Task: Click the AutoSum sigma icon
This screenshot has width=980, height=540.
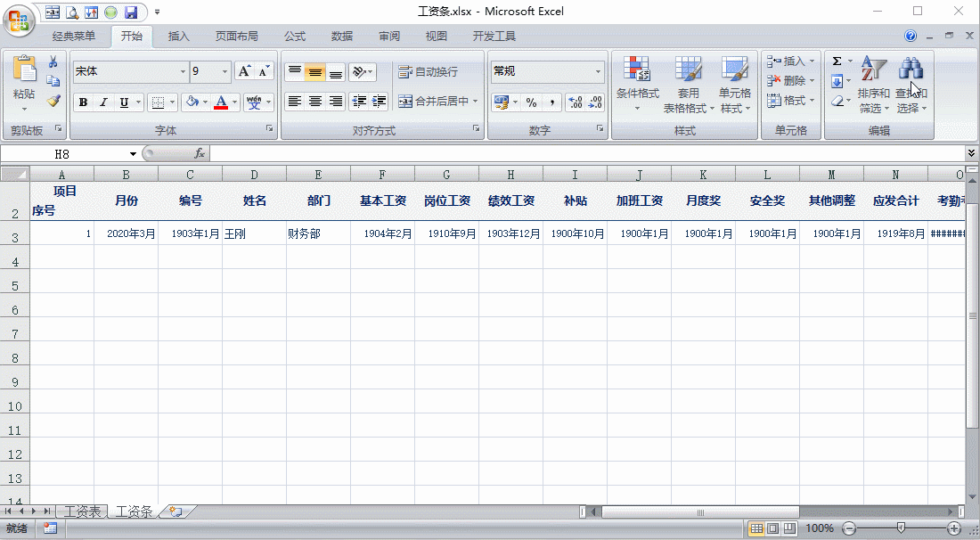Action: 837,61
